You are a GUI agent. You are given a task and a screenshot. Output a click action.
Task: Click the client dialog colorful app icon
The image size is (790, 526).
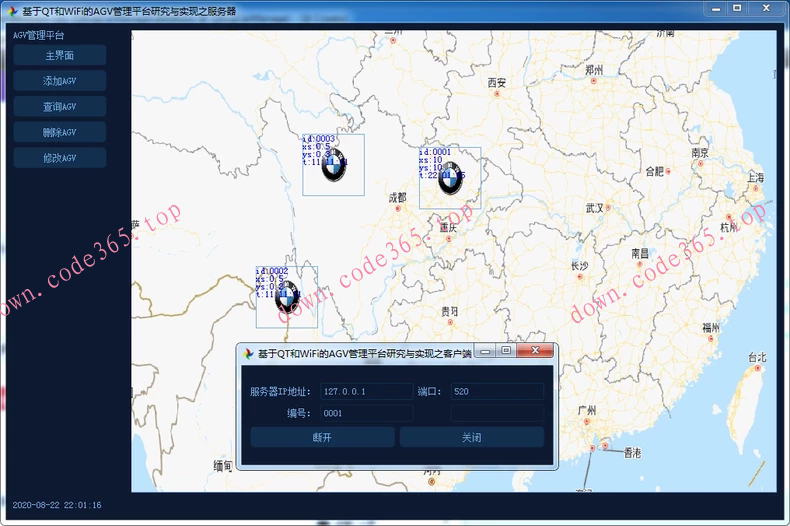tap(248, 353)
